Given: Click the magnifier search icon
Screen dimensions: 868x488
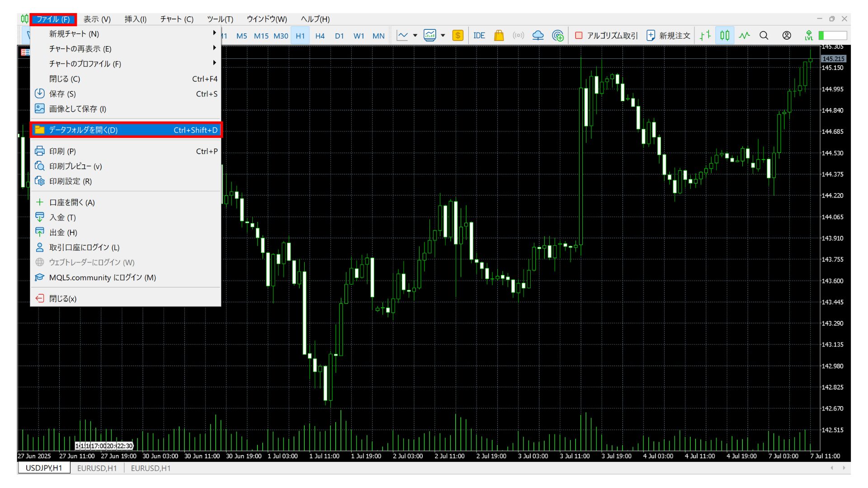Looking at the screenshot, I should tap(764, 35).
